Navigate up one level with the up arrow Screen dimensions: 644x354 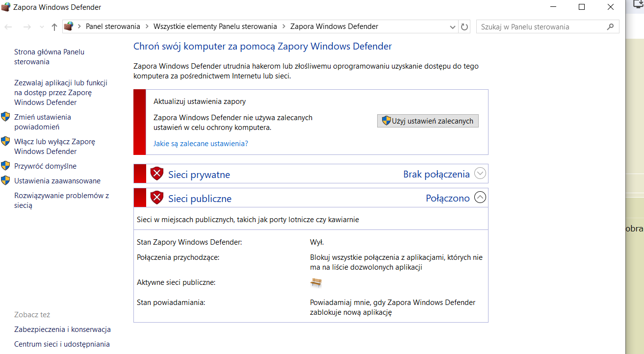[x=54, y=27]
